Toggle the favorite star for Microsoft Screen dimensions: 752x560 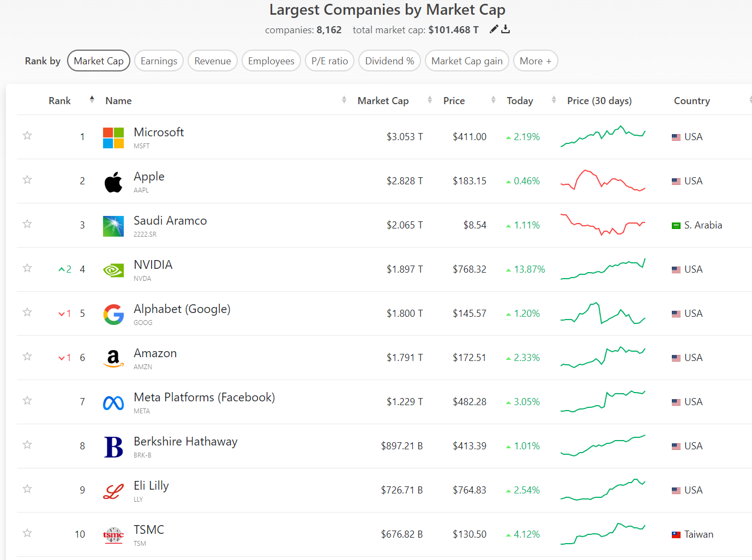pos(27,136)
